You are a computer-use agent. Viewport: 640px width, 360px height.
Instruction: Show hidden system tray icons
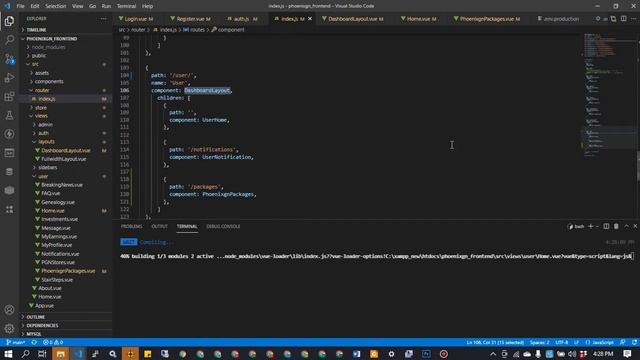[493, 354]
